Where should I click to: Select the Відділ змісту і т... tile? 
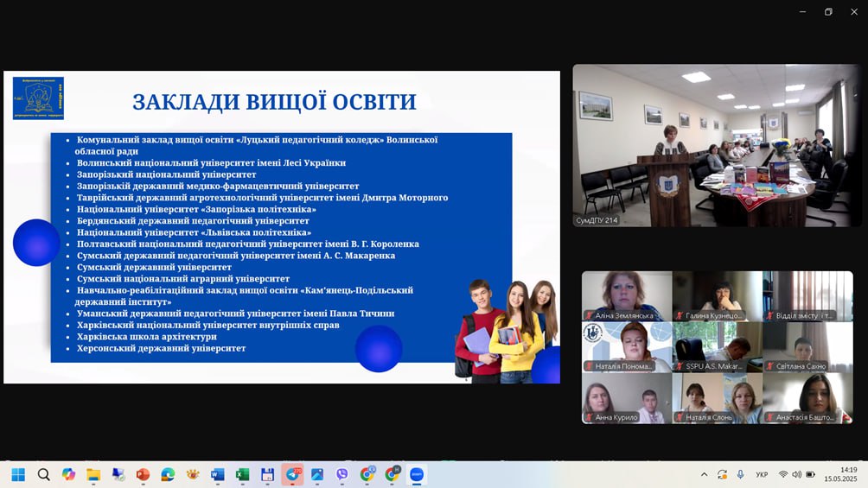point(807,296)
